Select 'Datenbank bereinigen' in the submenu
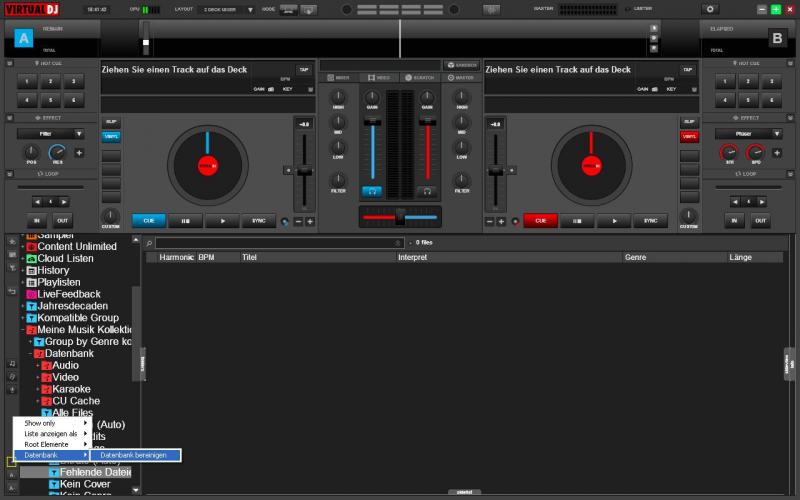The height and width of the screenshot is (500, 800). pos(133,455)
